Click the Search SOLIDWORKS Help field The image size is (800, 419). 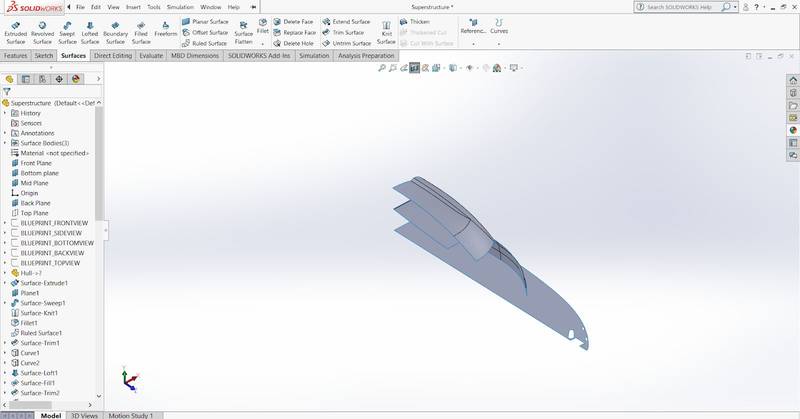pyautogui.click(x=684, y=7)
